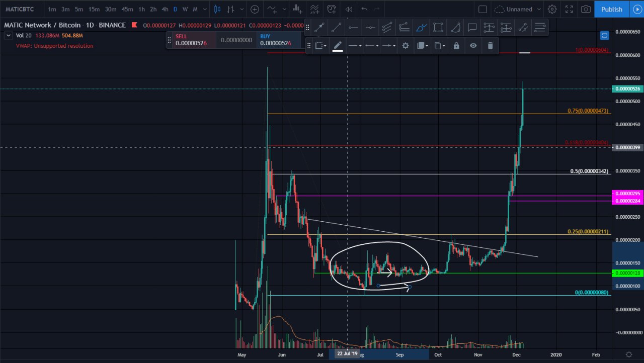Click the bar replay rewind icon
Viewport: 644px width, 363px height.
(x=349, y=9)
